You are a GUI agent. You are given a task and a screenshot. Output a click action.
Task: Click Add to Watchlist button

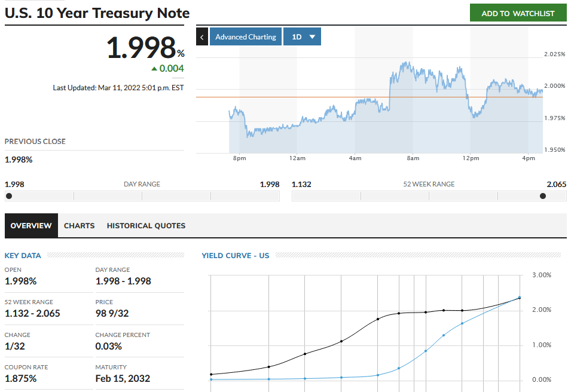[518, 13]
